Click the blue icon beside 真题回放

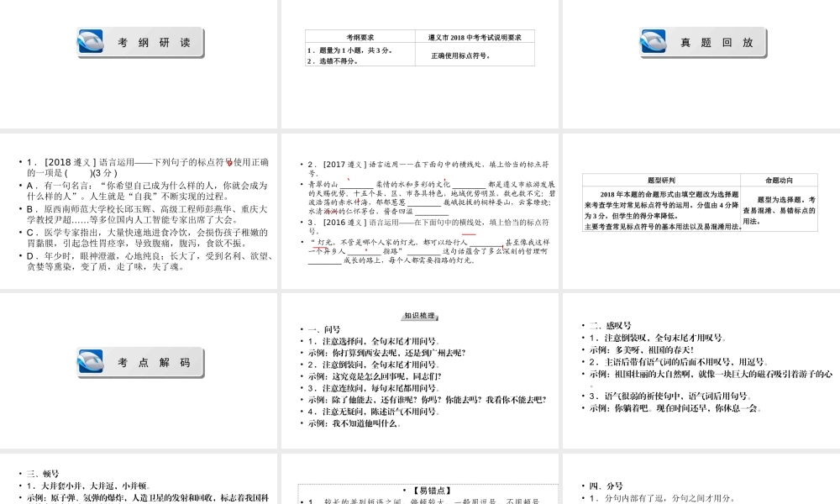point(653,42)
